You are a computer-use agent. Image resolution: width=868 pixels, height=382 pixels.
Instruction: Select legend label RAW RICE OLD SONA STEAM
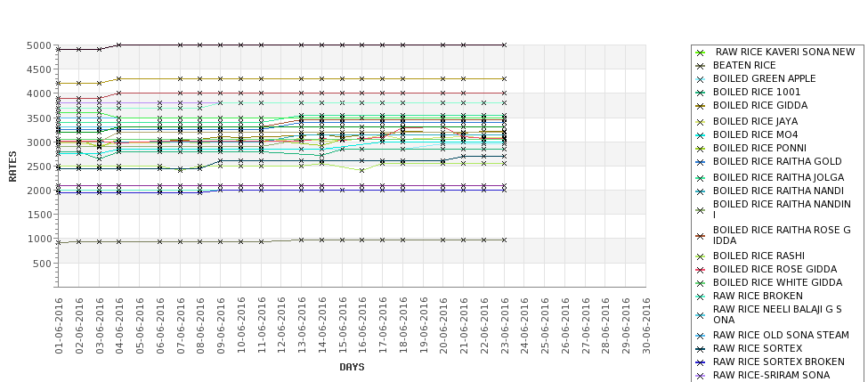pyautogui.click(x=781, y=335)
